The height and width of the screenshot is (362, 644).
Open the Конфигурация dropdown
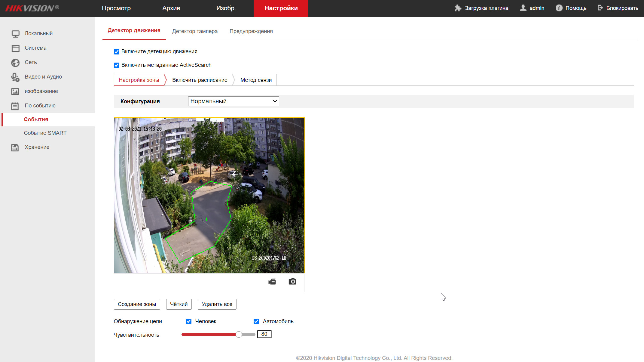pos(233,101)
